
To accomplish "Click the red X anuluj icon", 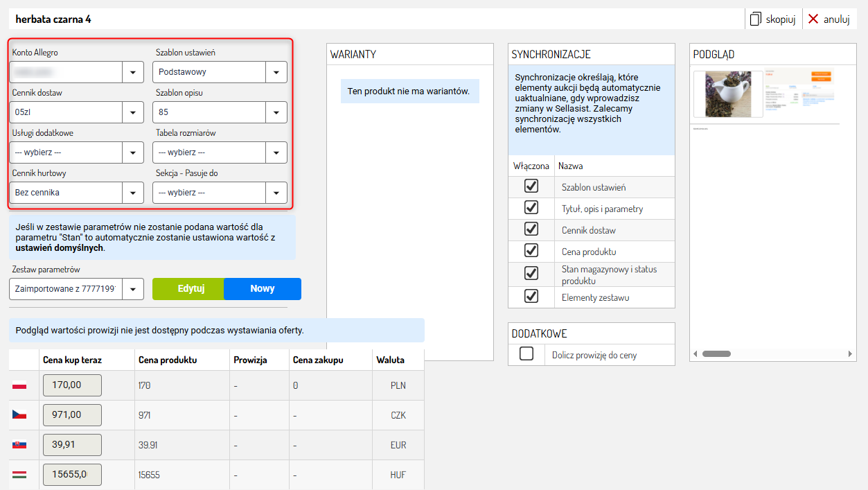I will click(x=813, y=19).
